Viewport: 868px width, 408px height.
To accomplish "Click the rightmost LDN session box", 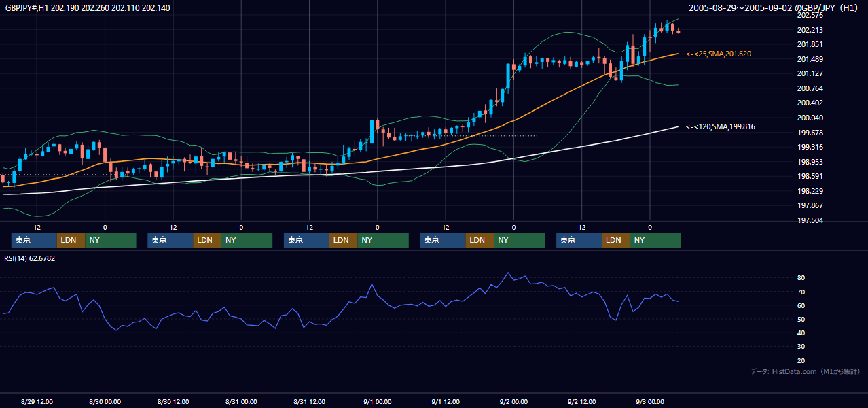I will [x=615, y=240].
